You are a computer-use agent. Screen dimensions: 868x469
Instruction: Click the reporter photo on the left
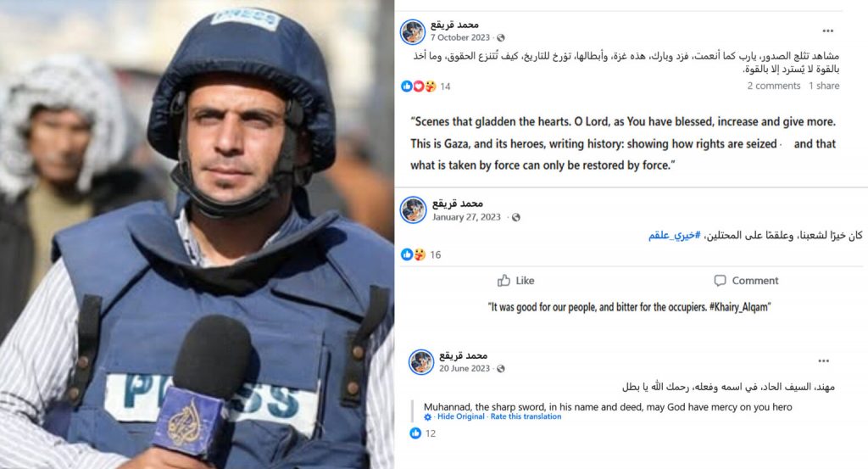(x=197, y=234)
